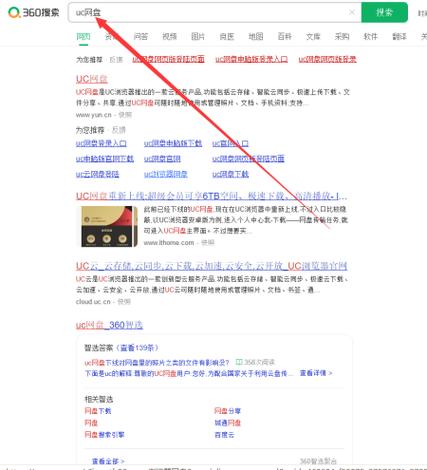The width and height of the screenshot is (427, 470).
Task: Click related topic 网盘搜索引擎
Action: point(104,435)
